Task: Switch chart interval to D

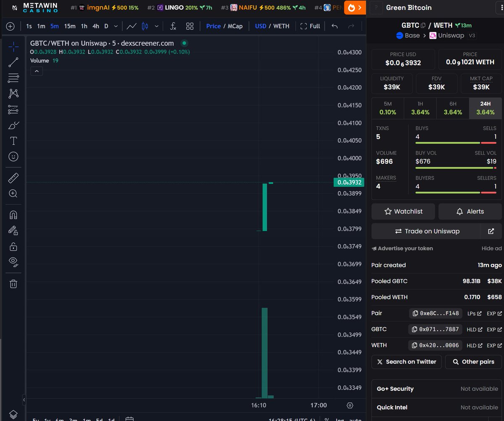Action: pyautogui.click(x=106, y=26)
